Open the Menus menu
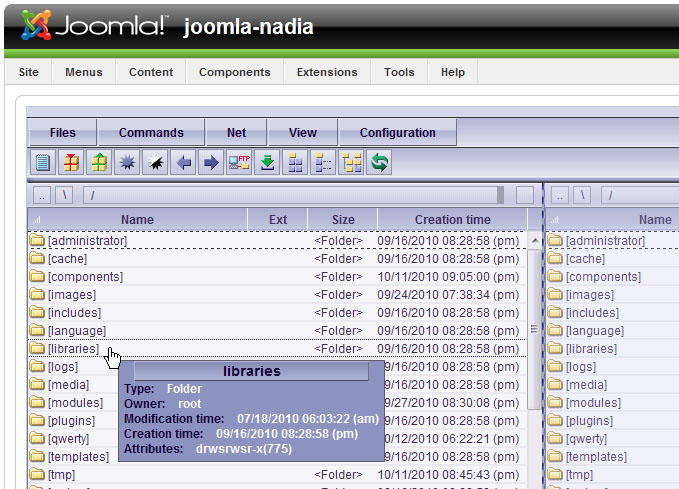This screenshot has width=679, height=489. (84, 72)
